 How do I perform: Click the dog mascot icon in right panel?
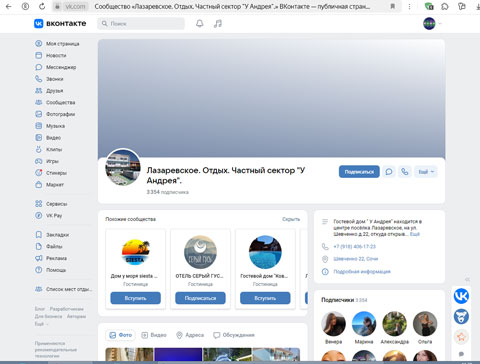461,316
